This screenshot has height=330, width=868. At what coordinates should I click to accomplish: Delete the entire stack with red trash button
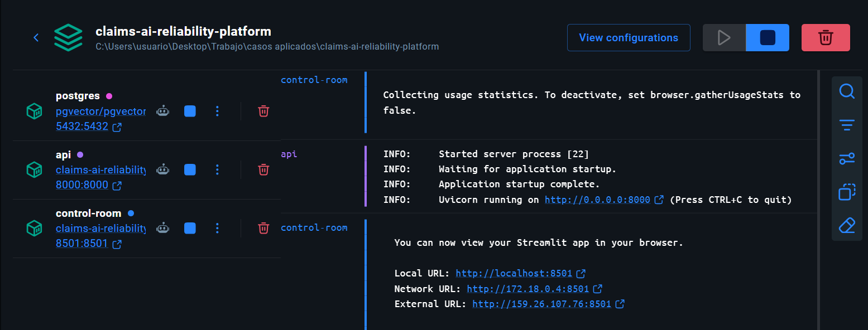pyautogui.click(x=826, y=37)
